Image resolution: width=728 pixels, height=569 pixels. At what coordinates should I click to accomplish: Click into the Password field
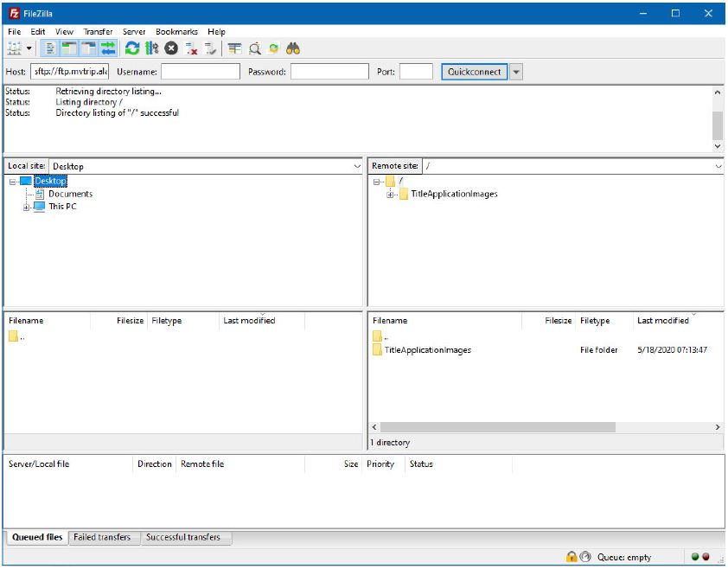pos(329,72)
